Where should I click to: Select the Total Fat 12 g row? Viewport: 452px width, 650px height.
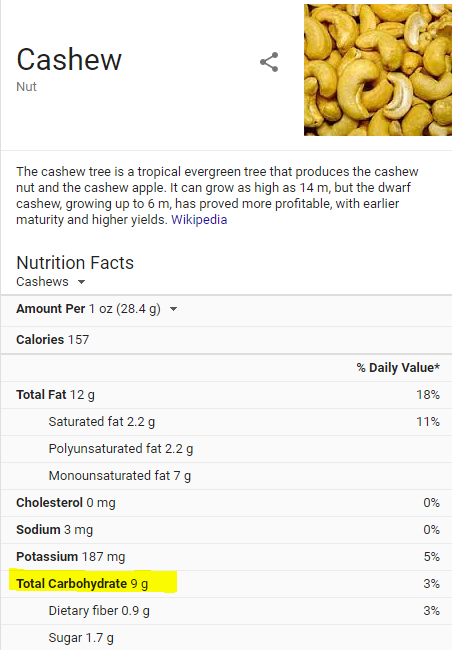pyautogui.click(x=226, y=395)
